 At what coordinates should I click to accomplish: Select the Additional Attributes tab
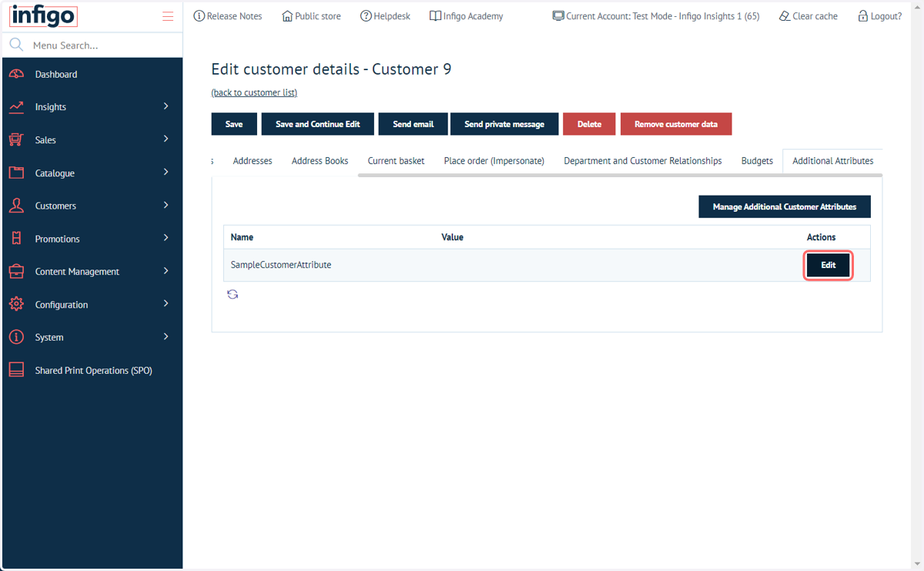pos(833,161)
